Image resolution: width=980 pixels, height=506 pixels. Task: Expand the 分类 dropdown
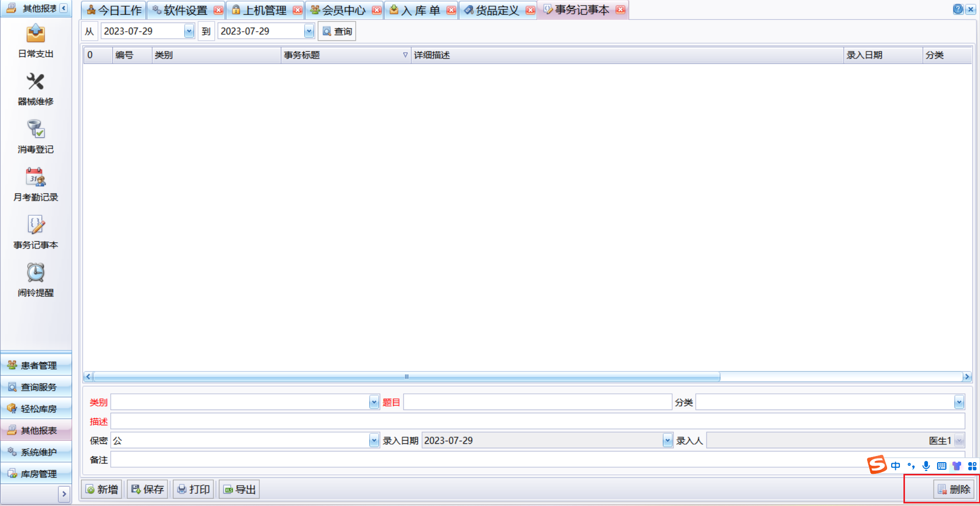click(x=959, y=402)
